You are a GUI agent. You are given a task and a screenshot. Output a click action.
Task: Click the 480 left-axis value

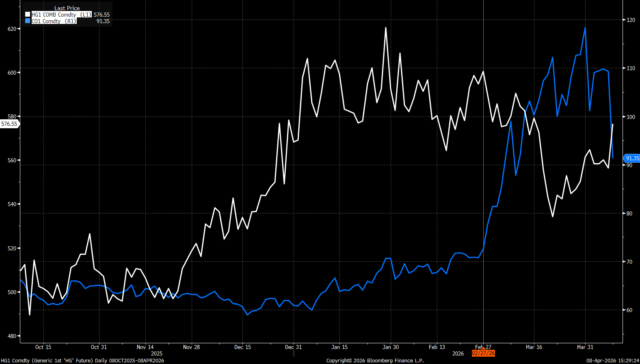(12, 336)
